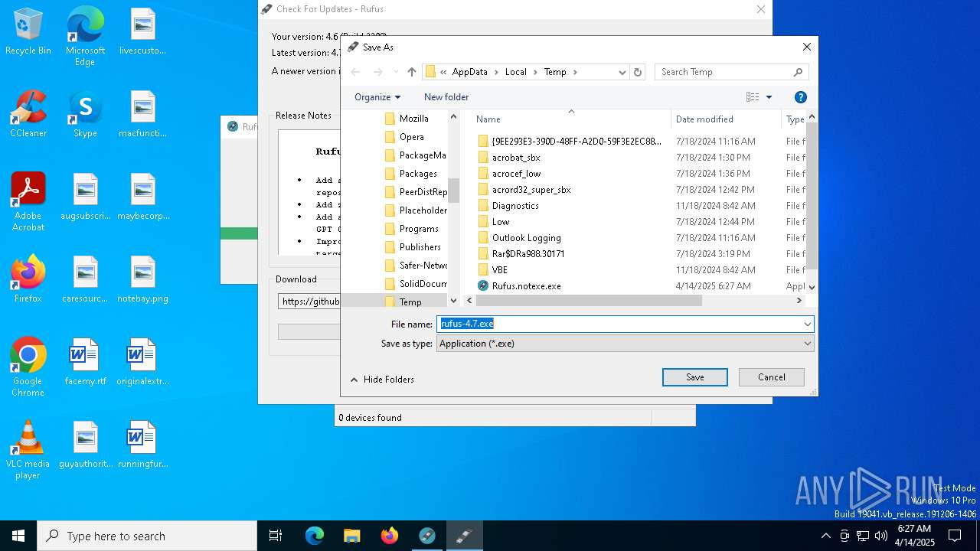
Task: Select Programs folder in the tree
Action: (x=419, y=229)
